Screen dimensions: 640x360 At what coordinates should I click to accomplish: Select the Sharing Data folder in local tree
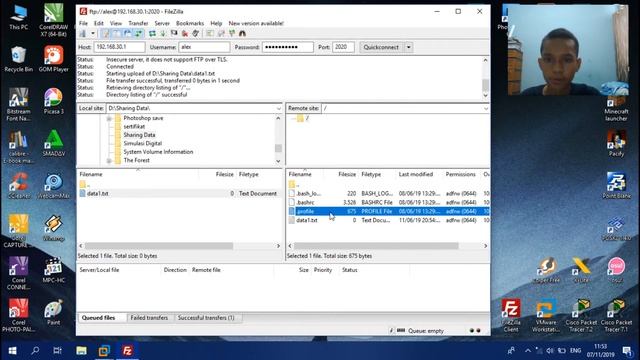tap(139, 135)
